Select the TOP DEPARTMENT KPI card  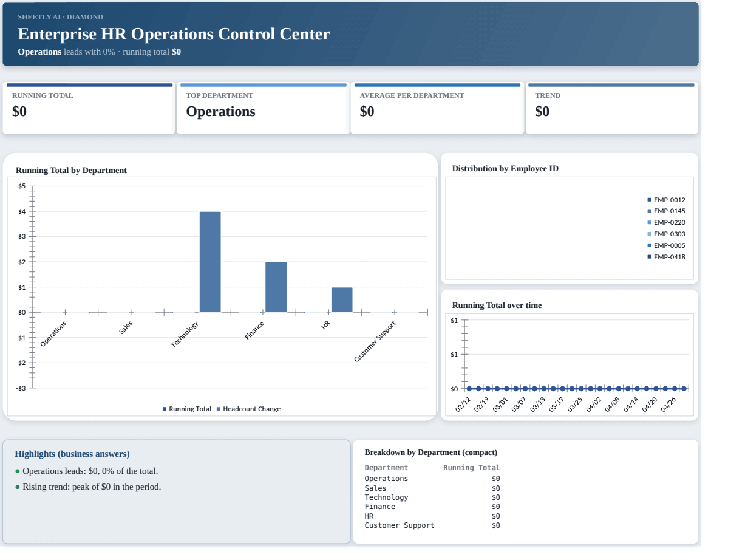click(263, 108)
